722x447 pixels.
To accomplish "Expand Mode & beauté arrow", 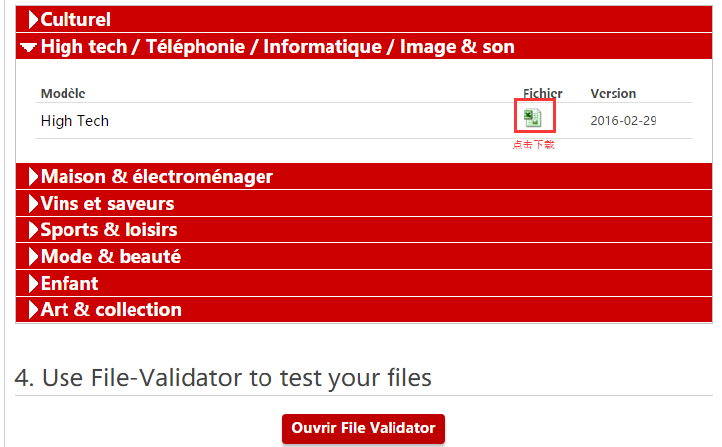I will [33, 256].
